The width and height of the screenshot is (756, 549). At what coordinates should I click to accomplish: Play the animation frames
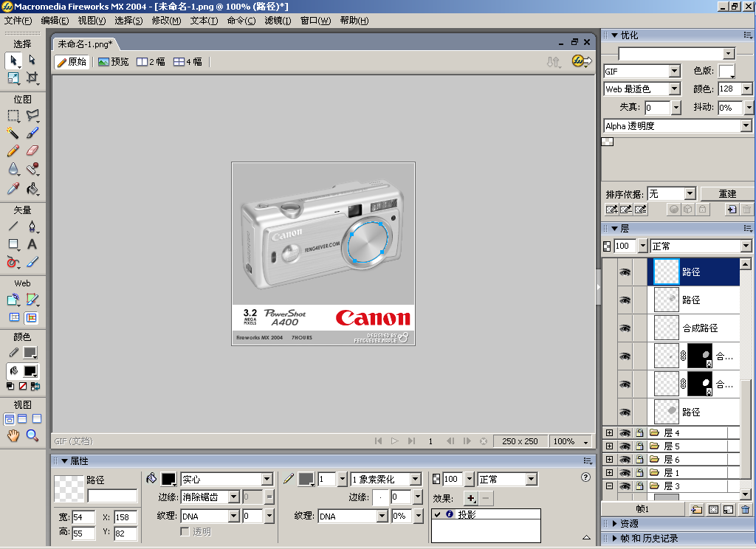coord(395,441)
